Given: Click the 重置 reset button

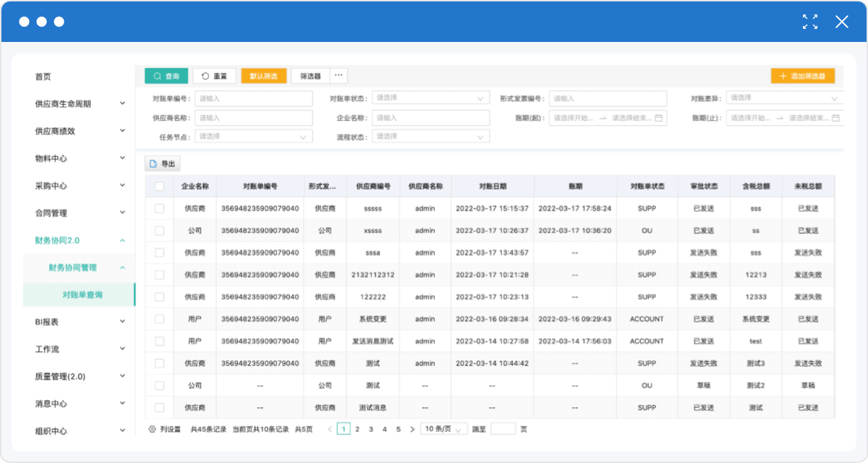Looking at the screenshot, I should (214, 76).
